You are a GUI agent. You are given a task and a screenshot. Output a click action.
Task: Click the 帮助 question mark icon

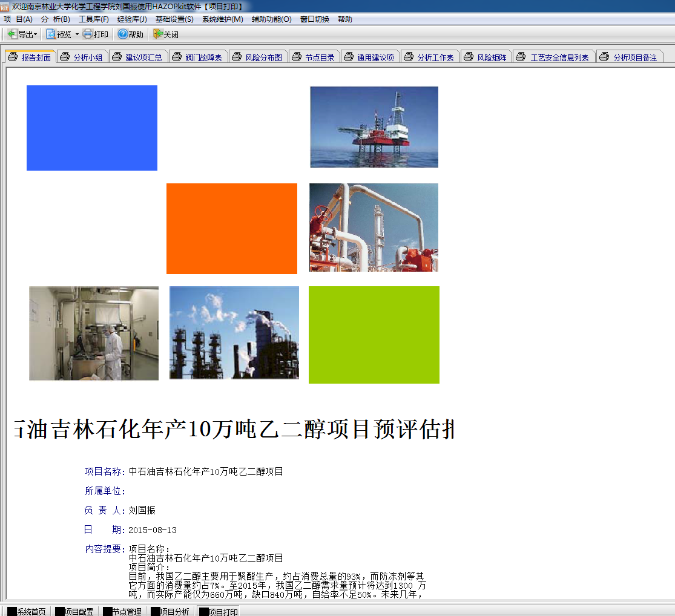pyautogui.click(x=123, y=34)
